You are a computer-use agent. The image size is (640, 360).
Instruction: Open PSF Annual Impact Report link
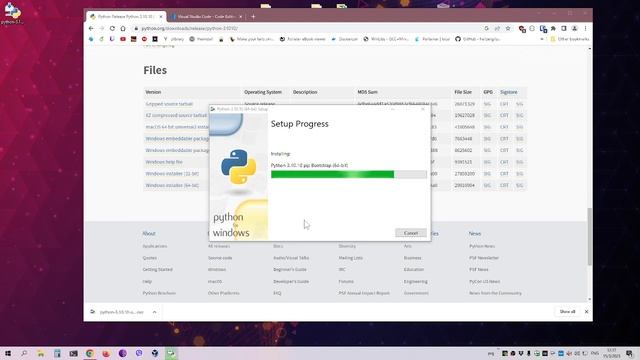pos(364,293)
